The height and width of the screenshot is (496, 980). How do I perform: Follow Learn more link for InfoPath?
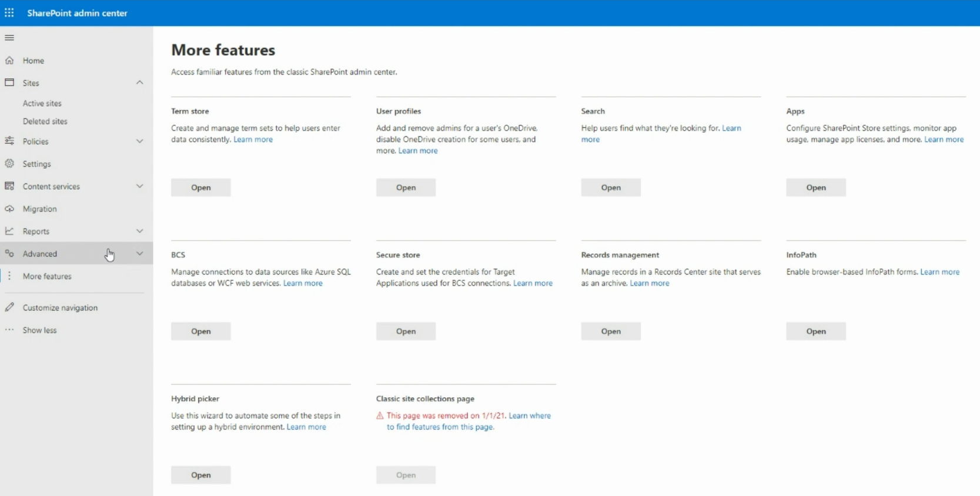[939, 272]
